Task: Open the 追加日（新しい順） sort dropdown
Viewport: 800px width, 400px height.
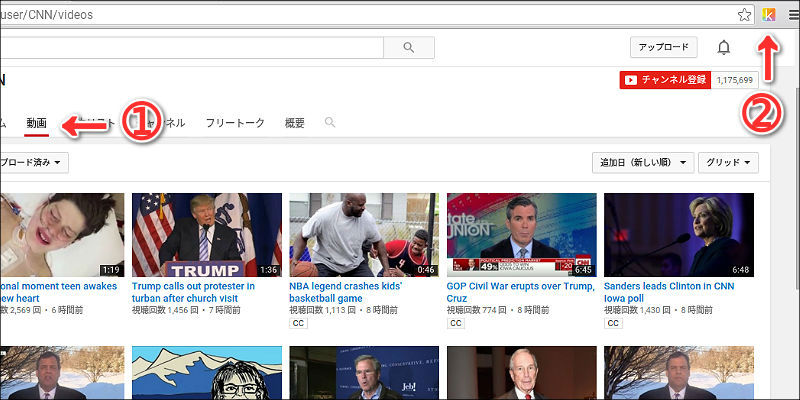Action: [643, 163]
